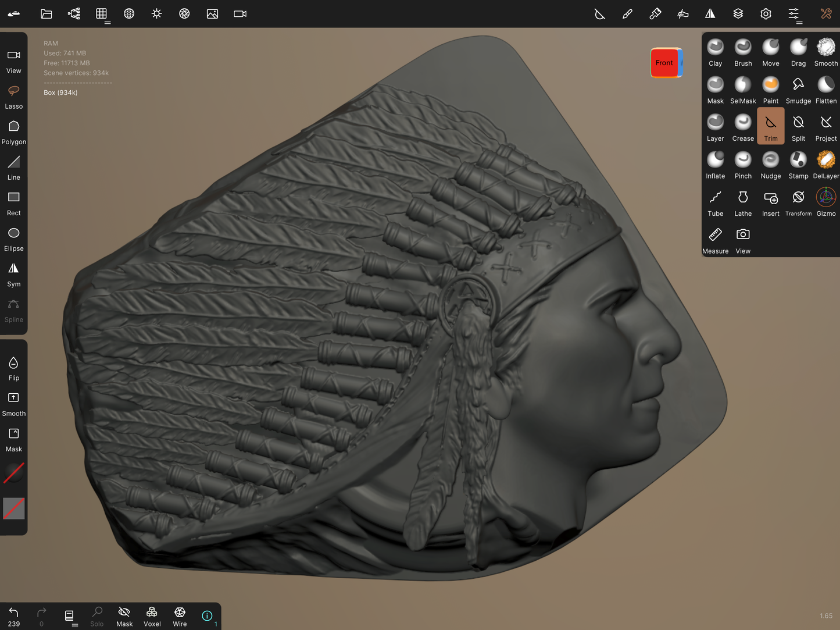Select the View camera tool in tools panel

click(743, 240)
